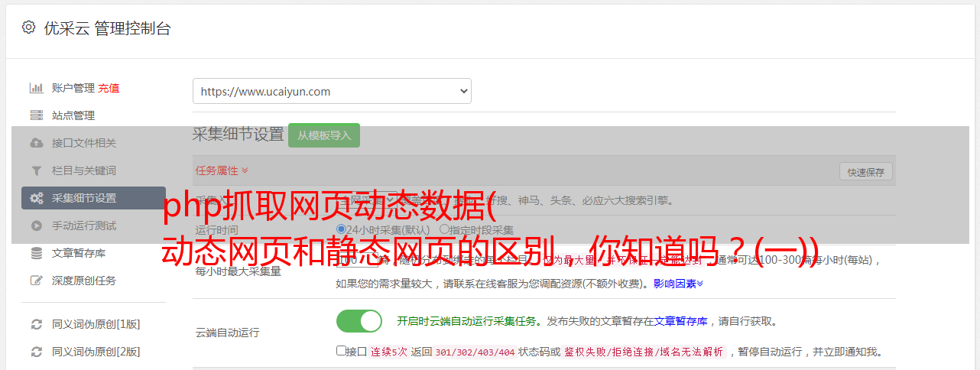The width and height of the screenshot is (980, 370).
Task: Click the cloud icon for 接口文件相关
Action: (x=36, y=143)
